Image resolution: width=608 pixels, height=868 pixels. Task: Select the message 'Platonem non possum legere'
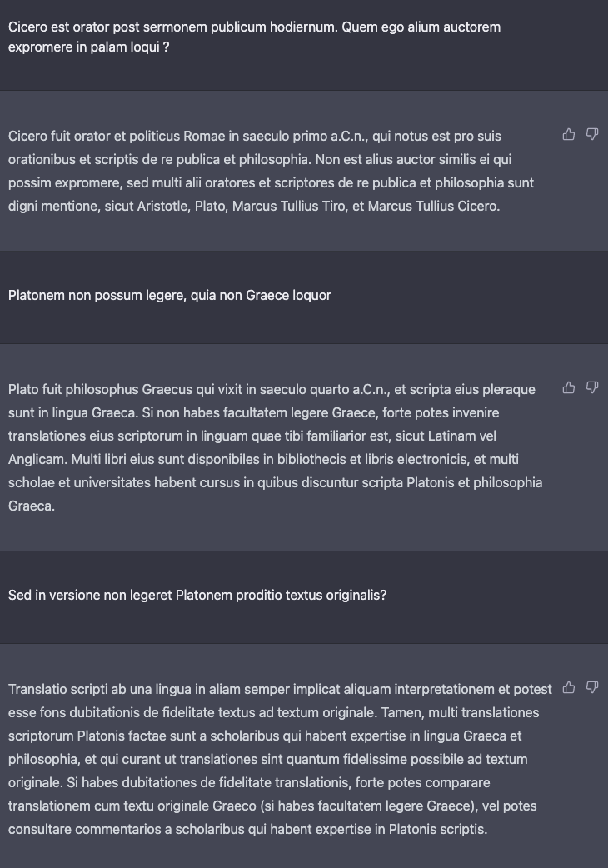[x=169, y=295]
